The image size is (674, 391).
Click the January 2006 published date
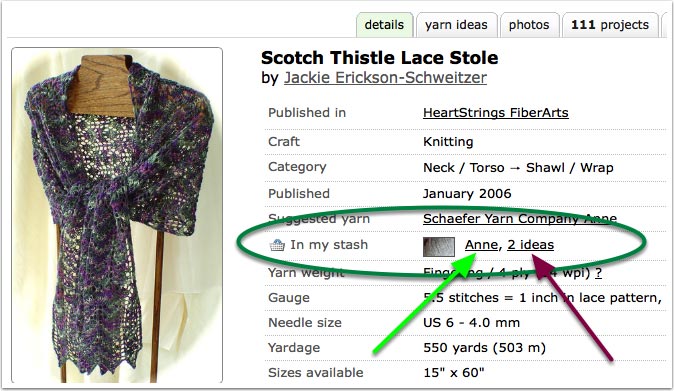pos(467,194)
